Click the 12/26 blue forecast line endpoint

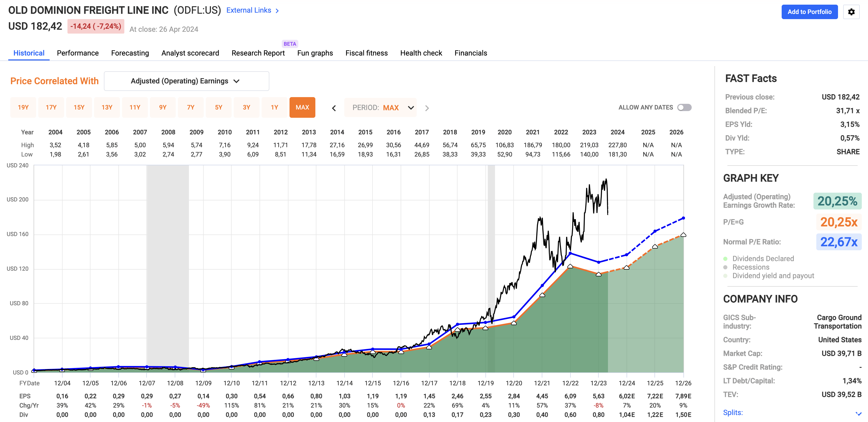(683, 218)
